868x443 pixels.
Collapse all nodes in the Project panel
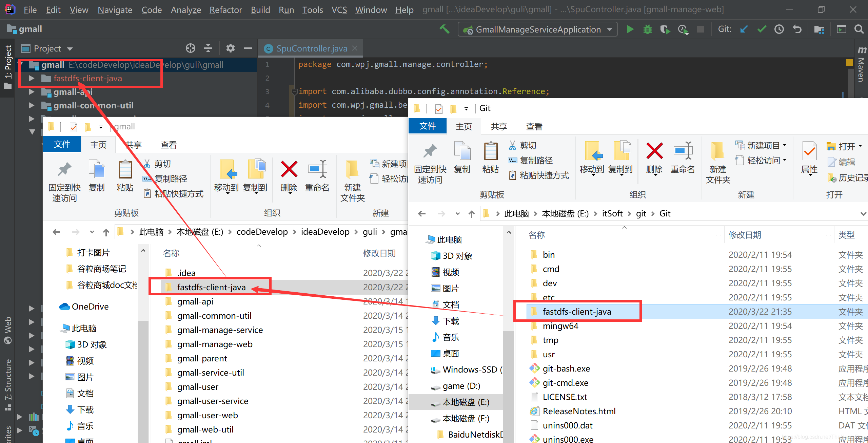point(208,48)
